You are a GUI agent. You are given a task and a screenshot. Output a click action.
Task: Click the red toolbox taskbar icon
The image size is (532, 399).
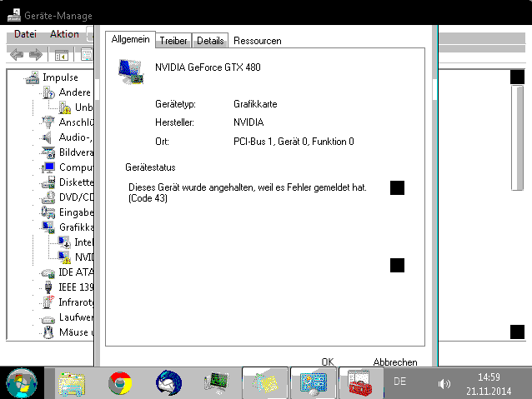click(x=360, y=383)
